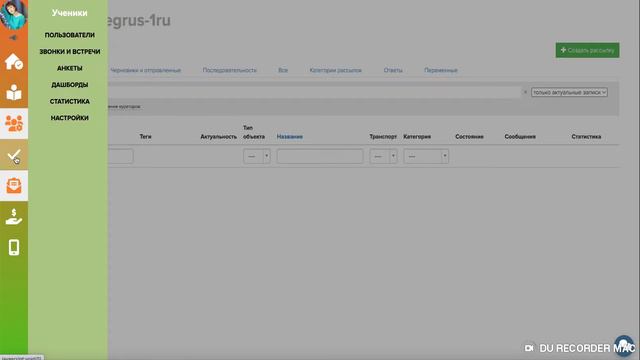This screenshot has height=360, width=640.
Task: Clear the search with the x icon
Action: click(x=525, y=93)
